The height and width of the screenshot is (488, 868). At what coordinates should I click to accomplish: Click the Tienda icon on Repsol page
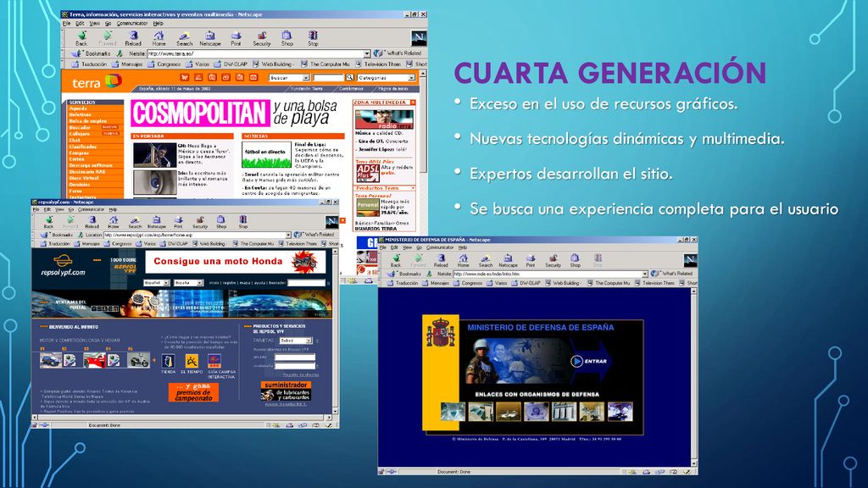[169, 361]
